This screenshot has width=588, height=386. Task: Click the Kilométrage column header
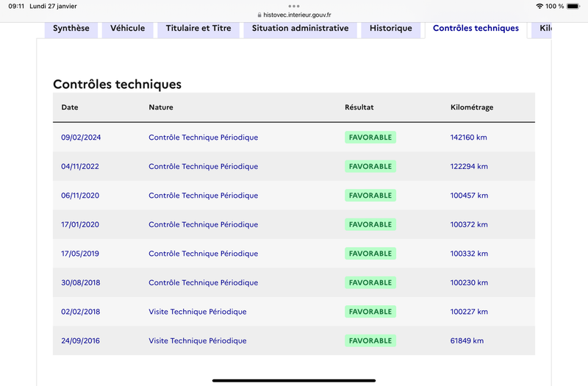tap(472, 107)
